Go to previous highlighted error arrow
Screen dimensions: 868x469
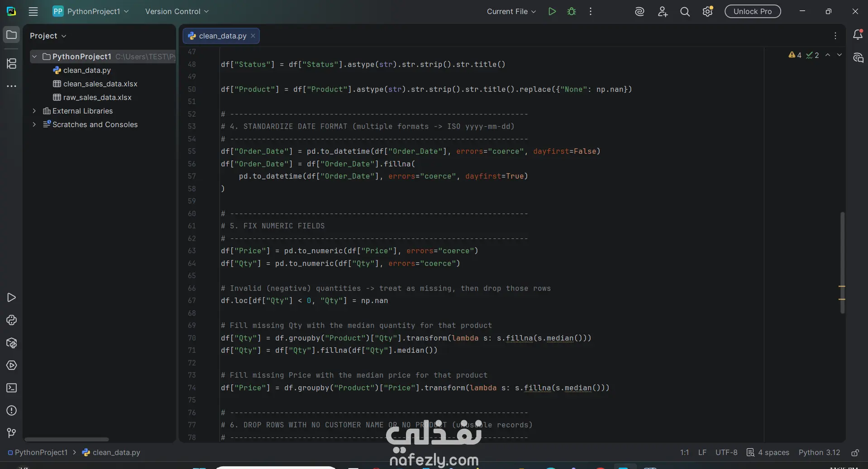(828, 55)
